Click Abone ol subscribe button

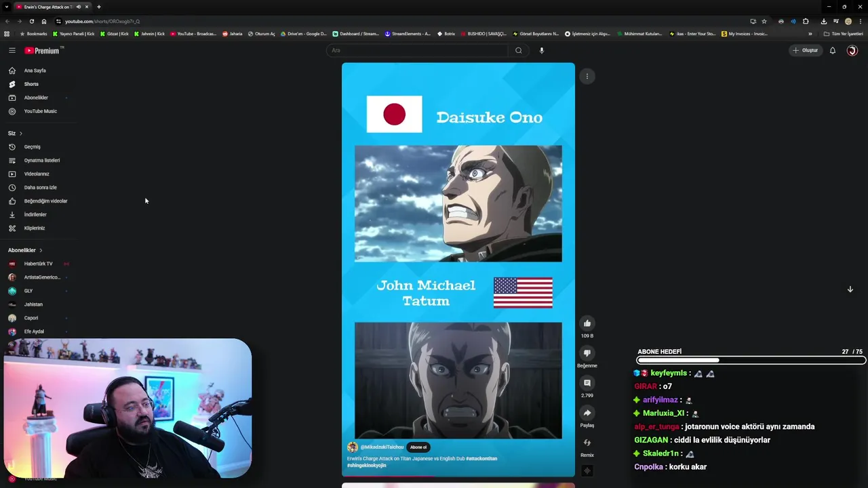(418, 447)
